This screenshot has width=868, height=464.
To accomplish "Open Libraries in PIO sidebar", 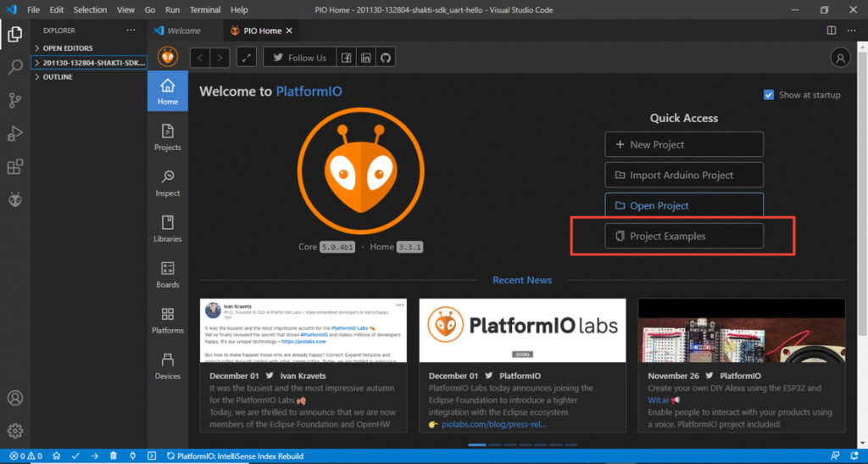I will pyautogui.click(x=168, y=229).
